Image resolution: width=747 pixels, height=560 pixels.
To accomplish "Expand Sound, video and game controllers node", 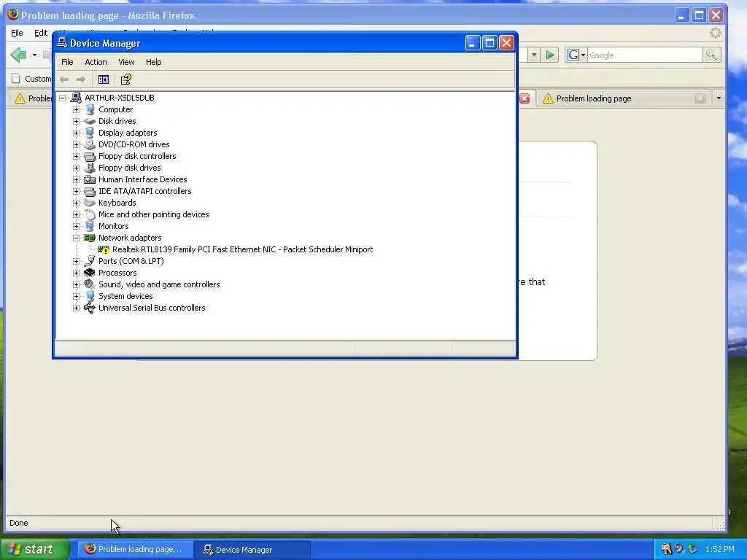I will coord(76,285).
